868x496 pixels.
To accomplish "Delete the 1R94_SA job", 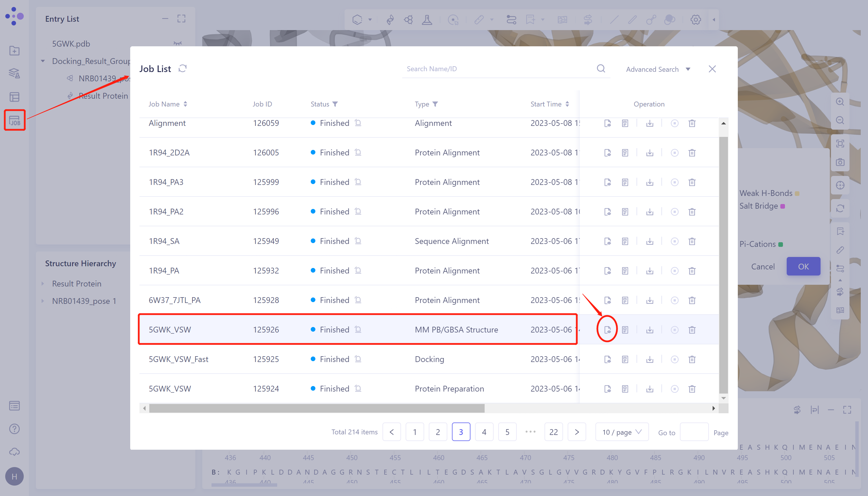I will click(692, 241).
